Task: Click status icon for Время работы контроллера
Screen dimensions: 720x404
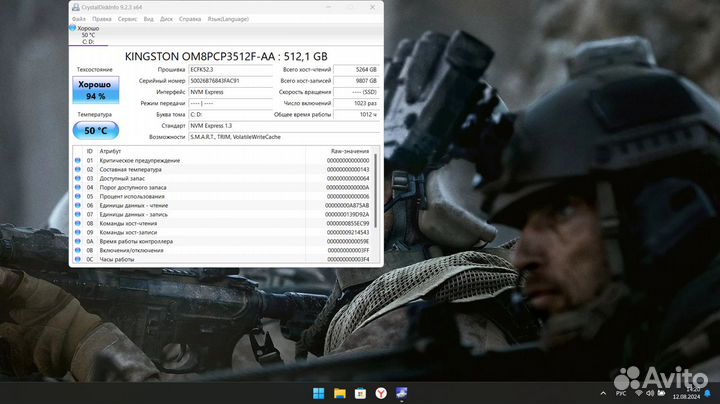Action: 78,241
